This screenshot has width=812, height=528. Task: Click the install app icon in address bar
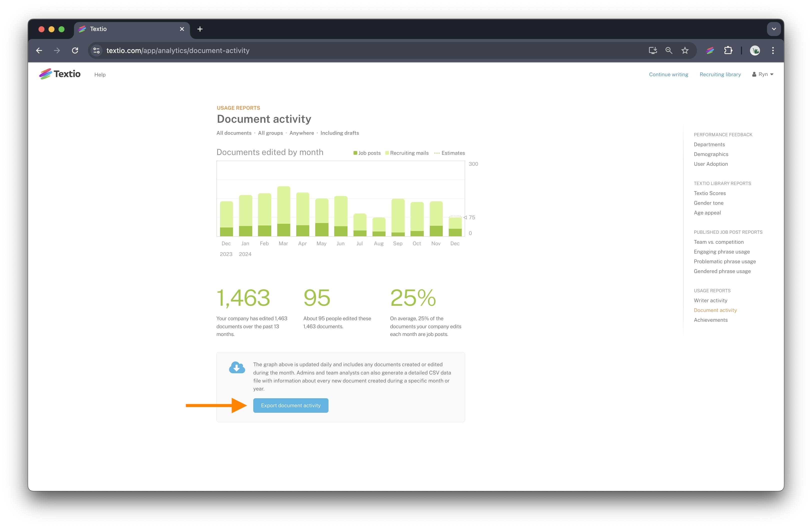[652, 50]
